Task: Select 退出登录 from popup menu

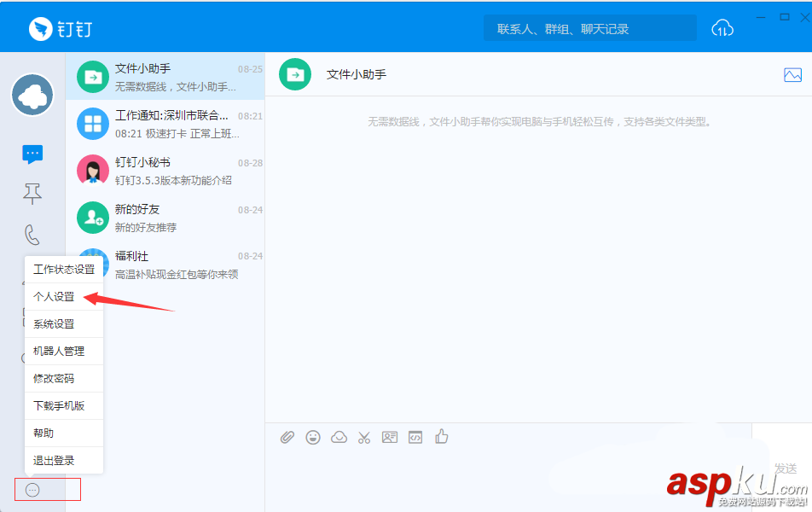Action: click(x=64, y=461)
